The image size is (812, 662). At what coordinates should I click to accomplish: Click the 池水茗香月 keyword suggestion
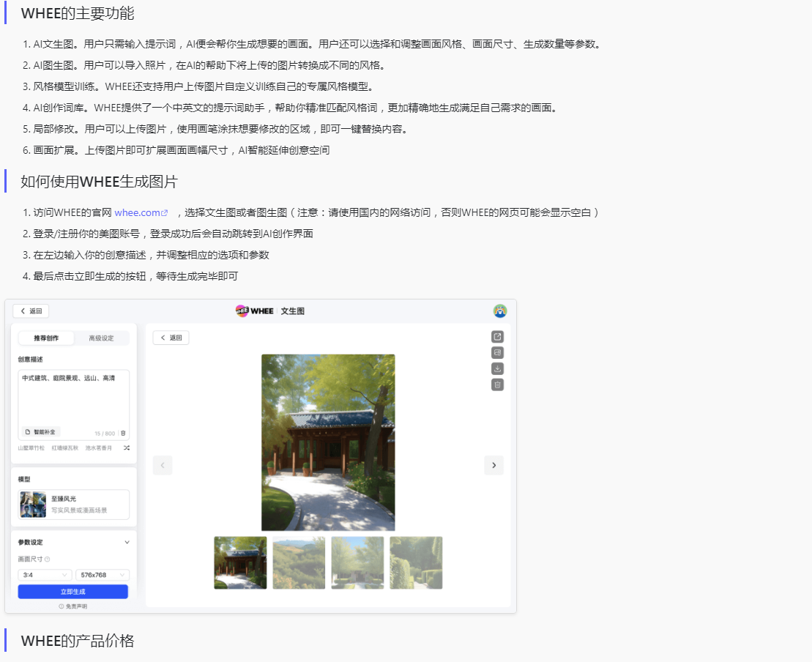[98, 448]
